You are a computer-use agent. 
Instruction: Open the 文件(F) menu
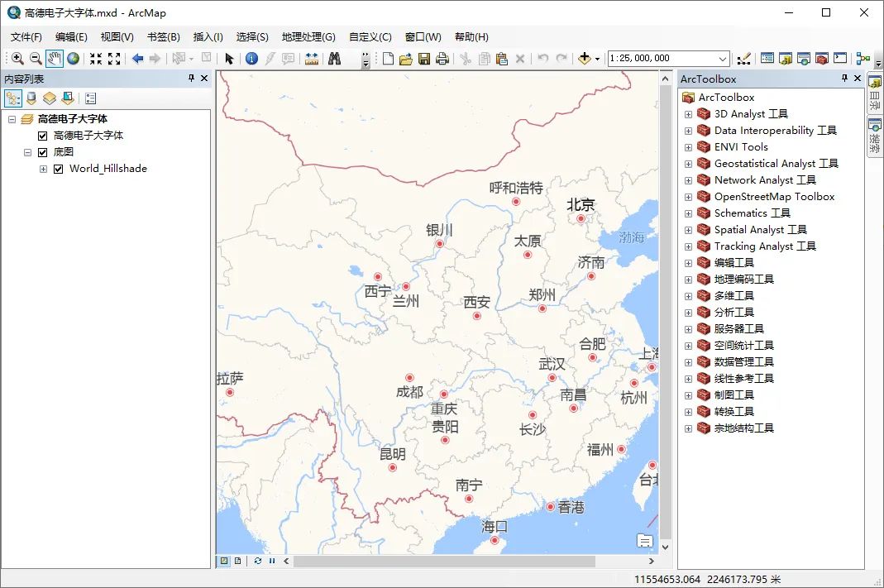(x=26, y=36)
